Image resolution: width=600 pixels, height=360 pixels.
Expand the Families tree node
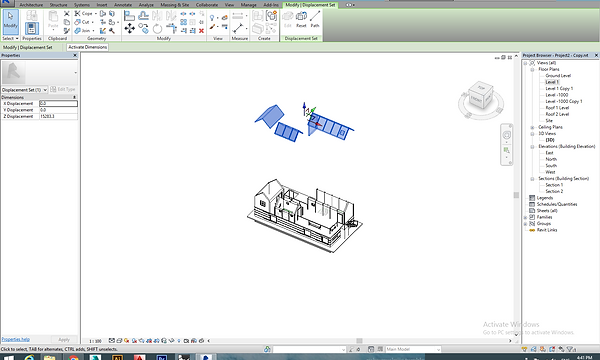525,217
